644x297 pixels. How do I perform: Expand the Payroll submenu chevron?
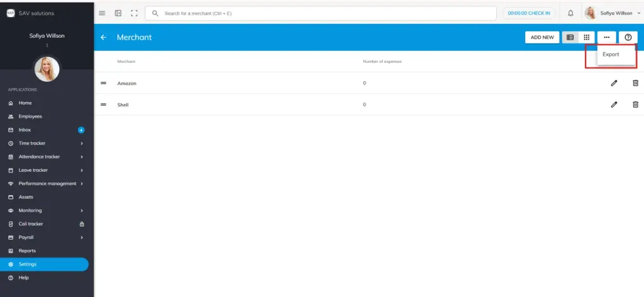pyautogui.click(x=82, y=237)
